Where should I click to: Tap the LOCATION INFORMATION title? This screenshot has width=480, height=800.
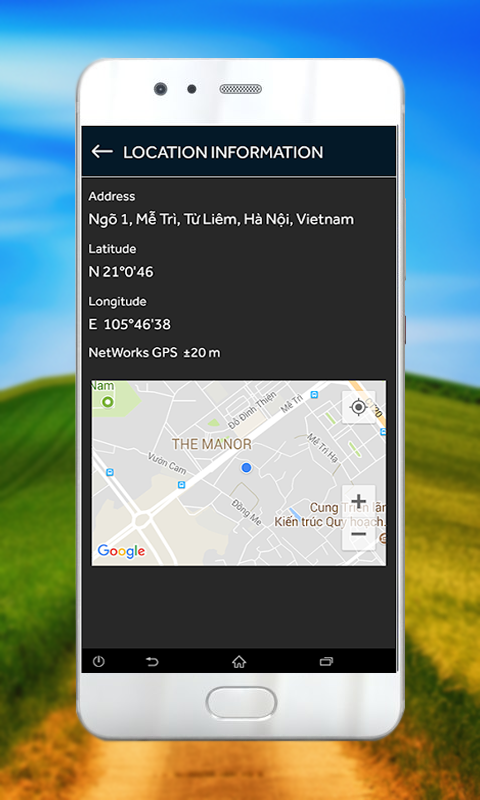click(223, 152)
